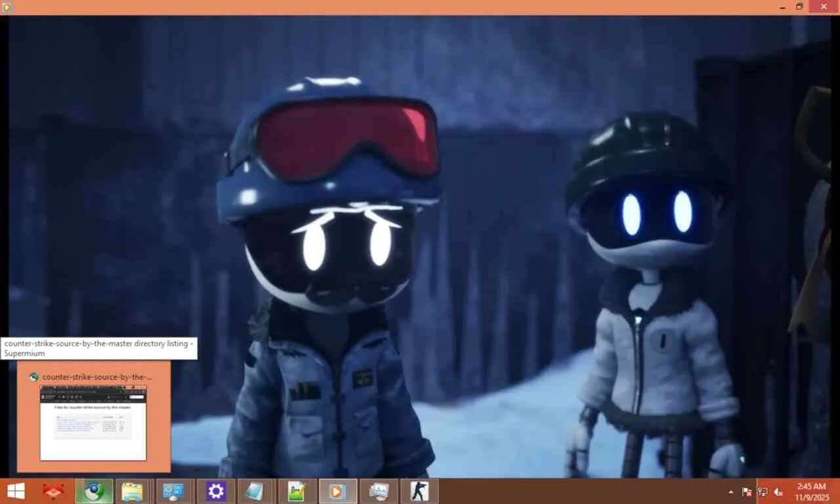
Task: Open the blue notepad taskbar icon
Action: click(255, 491)
